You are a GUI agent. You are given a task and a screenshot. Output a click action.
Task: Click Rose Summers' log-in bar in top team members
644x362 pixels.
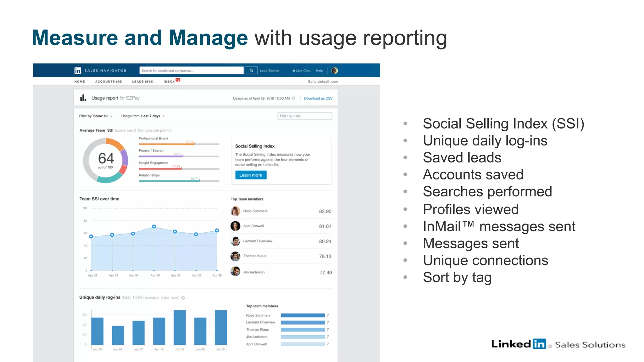(x=303, y=315)
